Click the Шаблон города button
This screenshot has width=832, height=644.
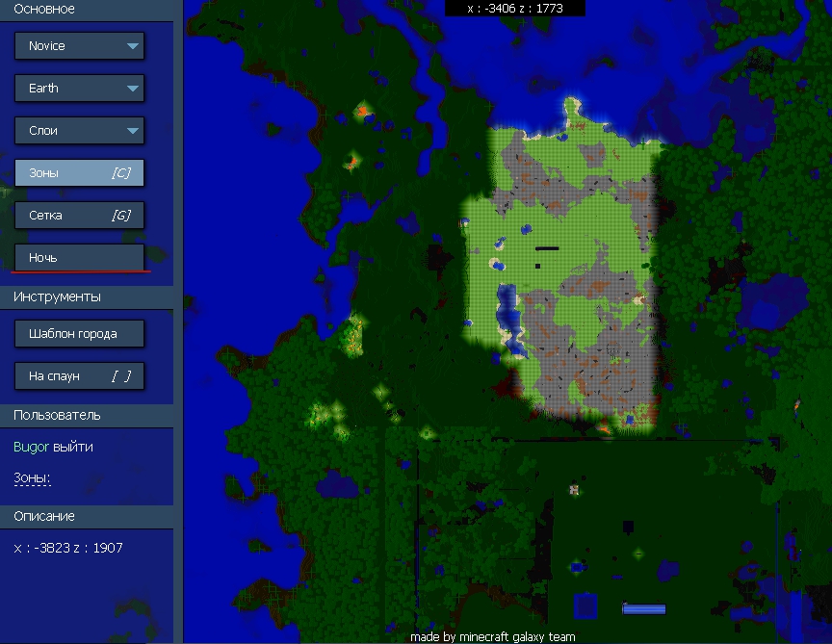tap(79, 334)
